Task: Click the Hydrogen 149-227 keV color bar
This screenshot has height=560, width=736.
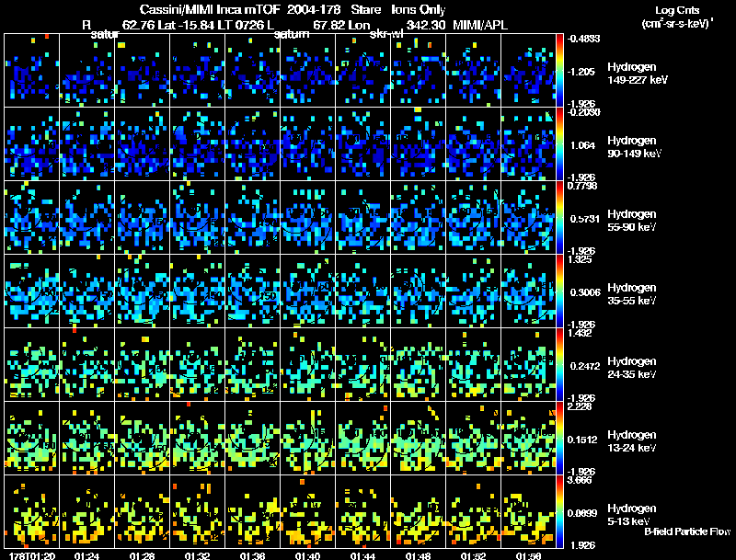Action: click(x=559, y=71)
